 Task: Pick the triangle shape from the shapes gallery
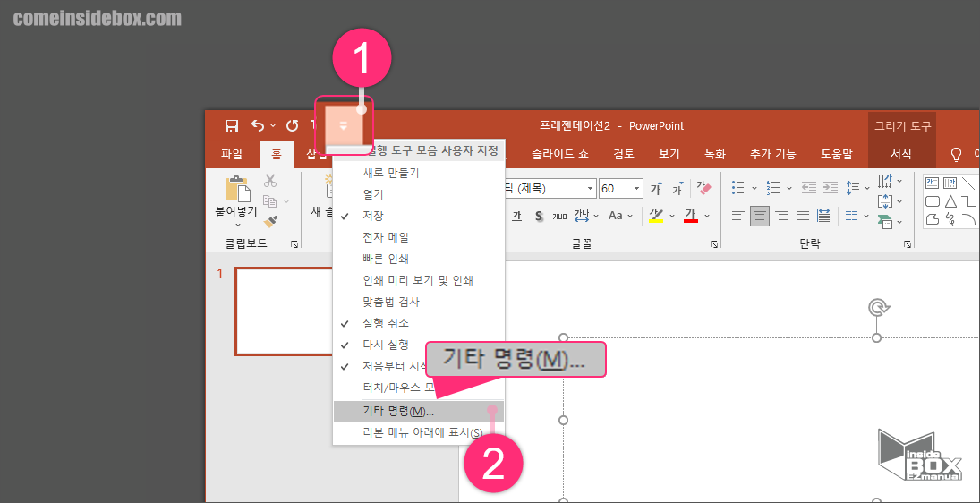[950, 201]
